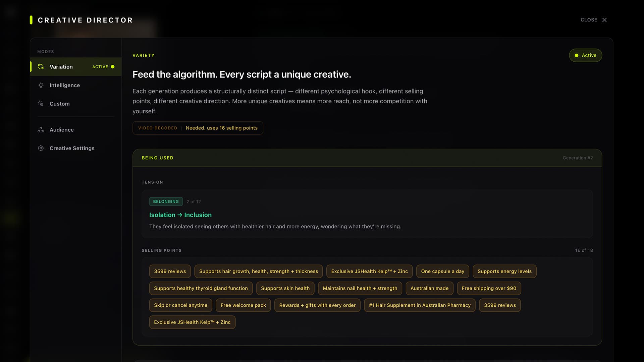Screen dimensions: 644x362
Task: Select the 'One capsule a day' chip
Action: pyautogui.click(x=443, y=271)
